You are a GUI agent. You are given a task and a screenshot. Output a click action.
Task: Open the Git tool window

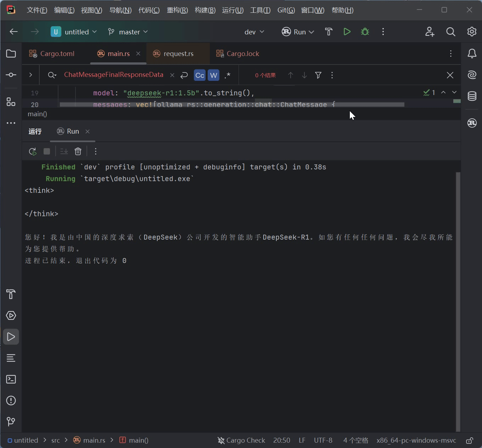11,421
